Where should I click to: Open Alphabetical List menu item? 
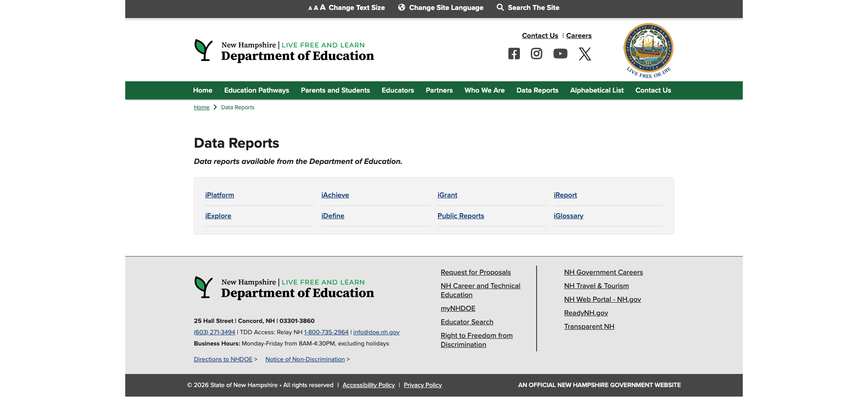click(597, 90)
